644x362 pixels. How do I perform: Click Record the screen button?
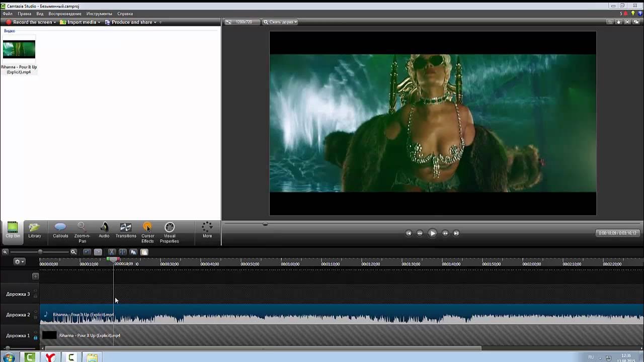point(29,22)
